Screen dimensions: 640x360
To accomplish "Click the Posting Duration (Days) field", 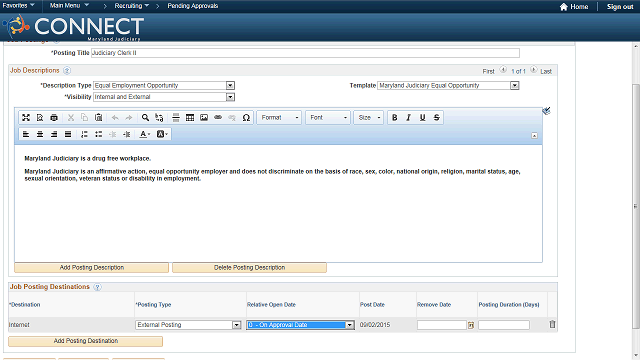I will pos(504,325).
